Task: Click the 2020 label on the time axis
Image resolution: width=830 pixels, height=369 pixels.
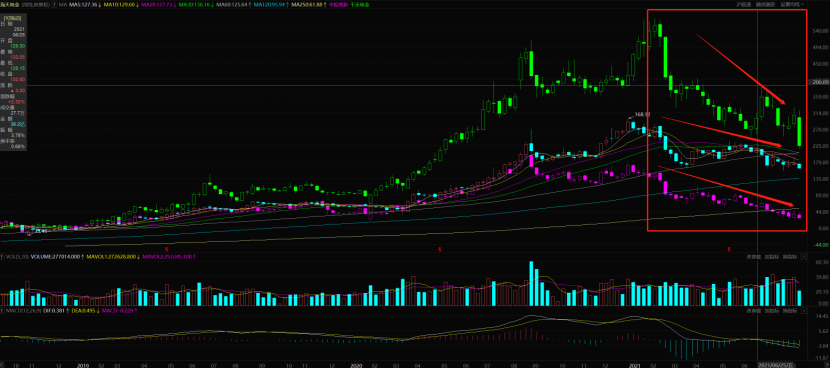Action: click(356, 365)
